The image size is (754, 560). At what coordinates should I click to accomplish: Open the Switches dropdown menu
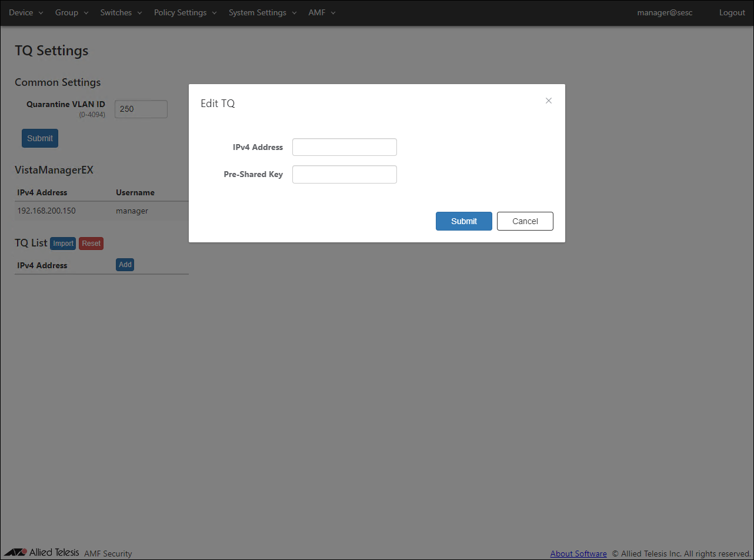click(x=121, y=12)
